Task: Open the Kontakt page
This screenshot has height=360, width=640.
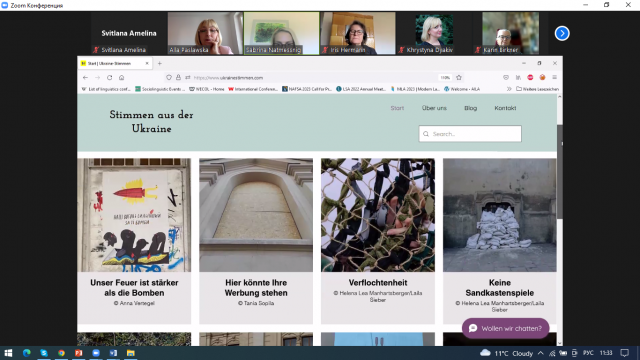Action: (505, 108)
